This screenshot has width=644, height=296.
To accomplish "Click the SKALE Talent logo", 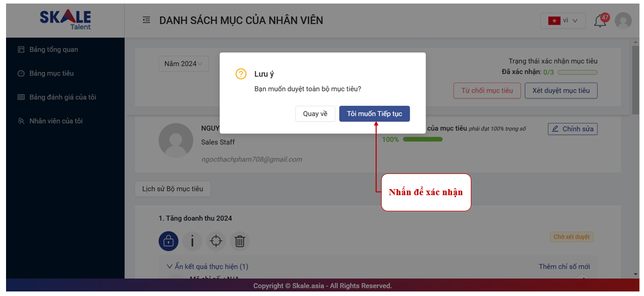I will pyautogui.click(x=65, y=20).
